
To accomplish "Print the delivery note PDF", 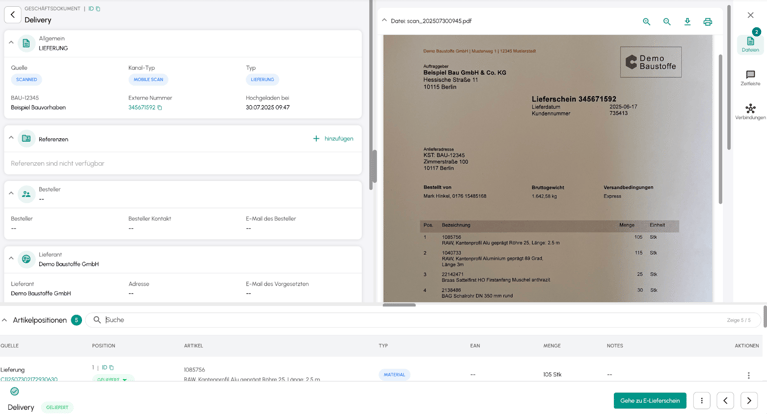I will [707, 21].
